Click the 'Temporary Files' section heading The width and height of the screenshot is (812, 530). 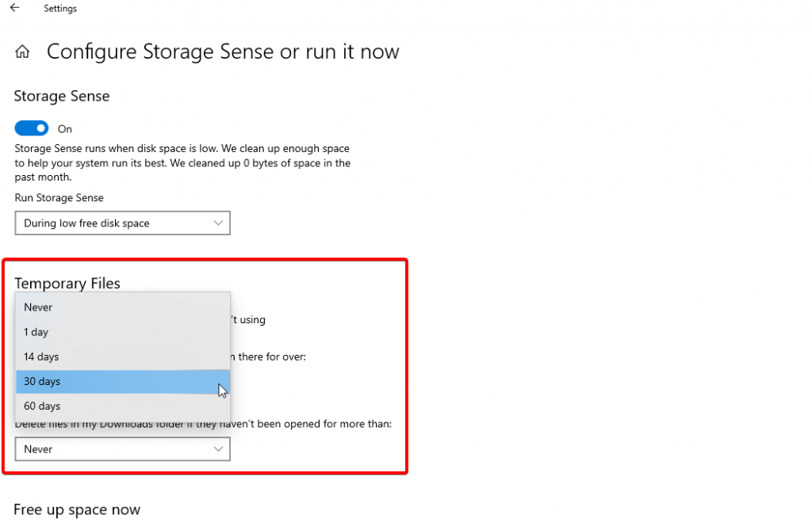(67, 283)
